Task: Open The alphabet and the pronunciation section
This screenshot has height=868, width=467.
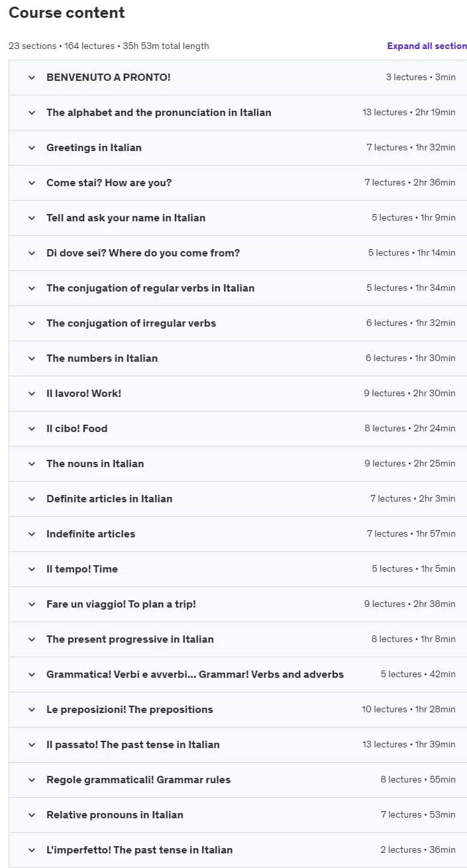Action: click(x=238, y=113)
